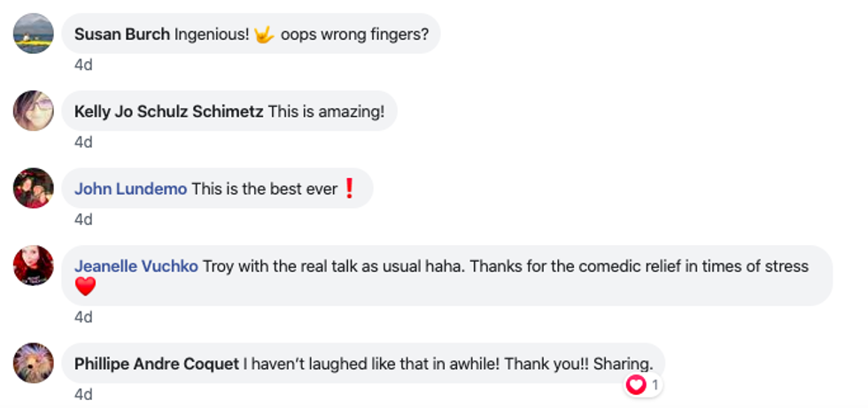Click Phillipe Andre Coquet's avatar image
Screen dimensions: 868x408
pos(34,363)
